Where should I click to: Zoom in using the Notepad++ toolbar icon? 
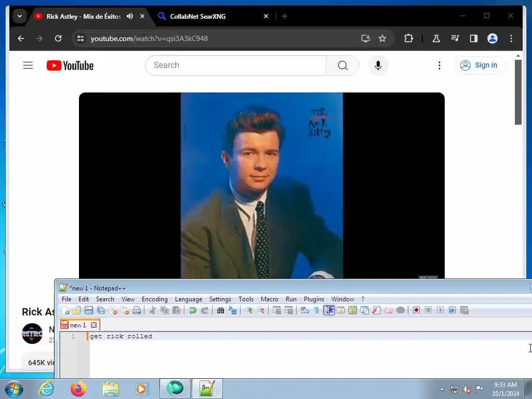coord(249,310)
